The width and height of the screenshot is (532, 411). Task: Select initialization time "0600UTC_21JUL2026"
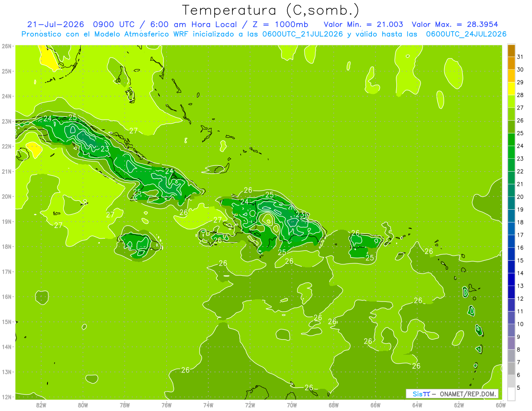(302, 34)
